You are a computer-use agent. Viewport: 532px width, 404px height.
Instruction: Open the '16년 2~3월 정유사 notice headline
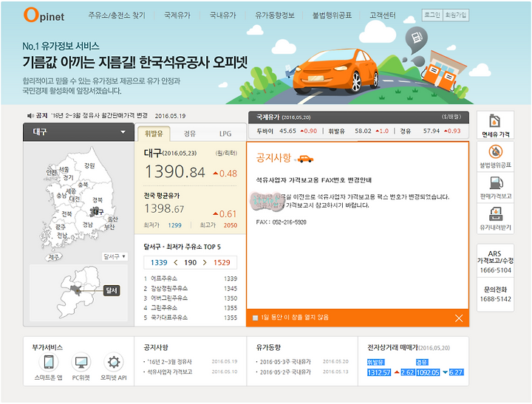(x=100, y=116)
